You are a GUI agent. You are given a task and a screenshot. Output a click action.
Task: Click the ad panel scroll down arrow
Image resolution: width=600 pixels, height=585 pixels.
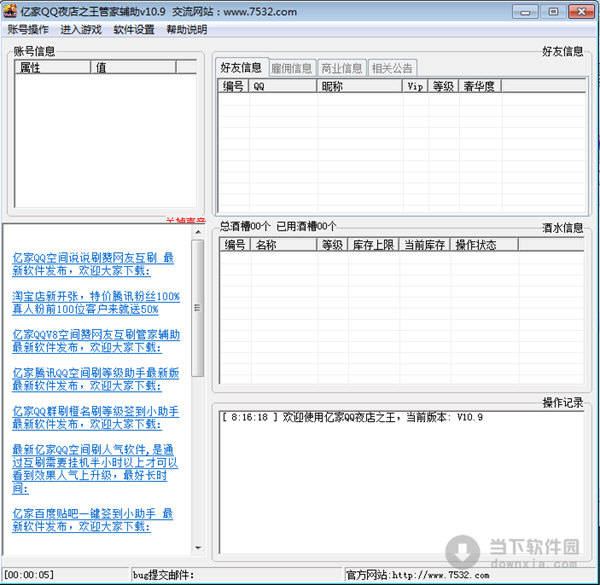point(198,548)
